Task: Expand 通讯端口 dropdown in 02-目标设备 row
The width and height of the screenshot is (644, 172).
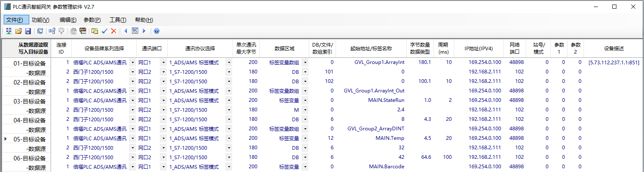Action: (163, 82)
